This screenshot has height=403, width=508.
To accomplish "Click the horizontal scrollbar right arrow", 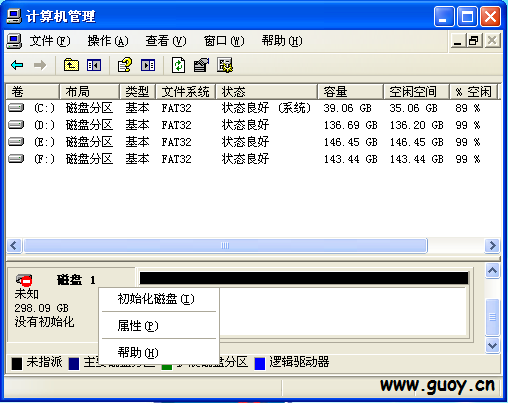I will (492, 246).
